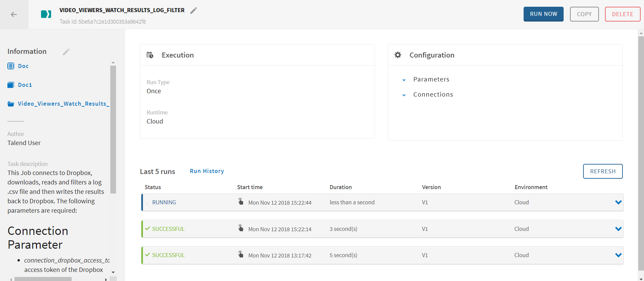Click the pencil icon beside Information
The height and width of the screenshot is (281, 644).
(x=66, y=52)
